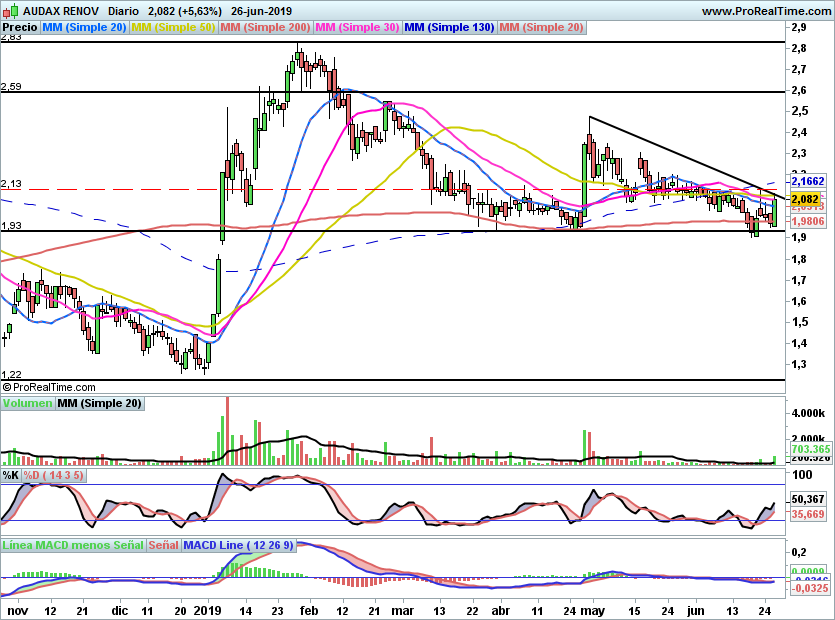835x620 pixels.
Task: Click the mar month on the time axis
Action: (x=403, y=610)
